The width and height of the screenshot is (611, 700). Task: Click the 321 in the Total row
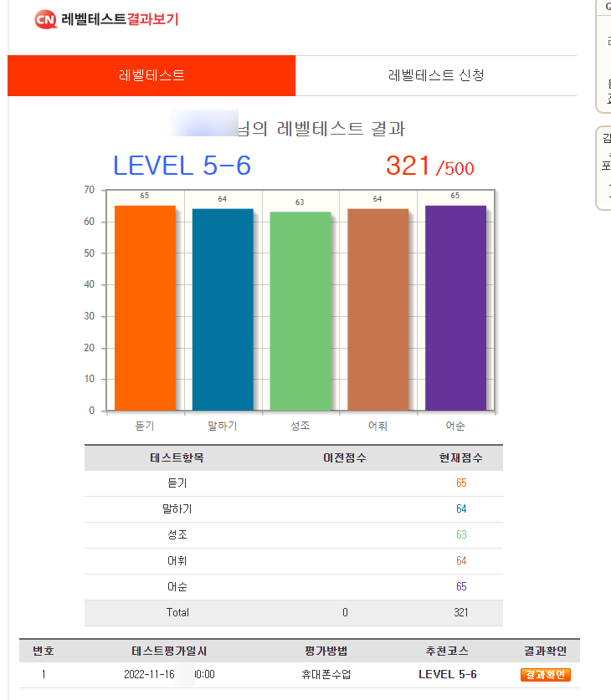coord(461,612)
